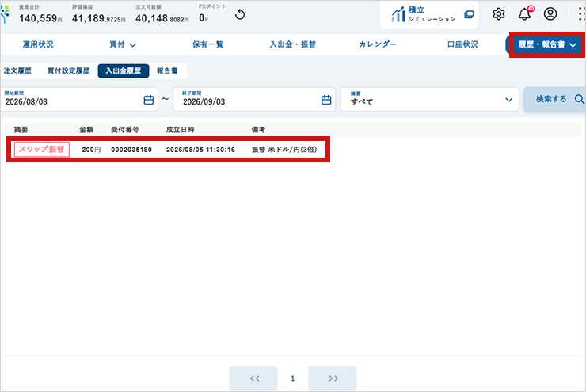Open 口座状況 tab

tap(462, 44)
